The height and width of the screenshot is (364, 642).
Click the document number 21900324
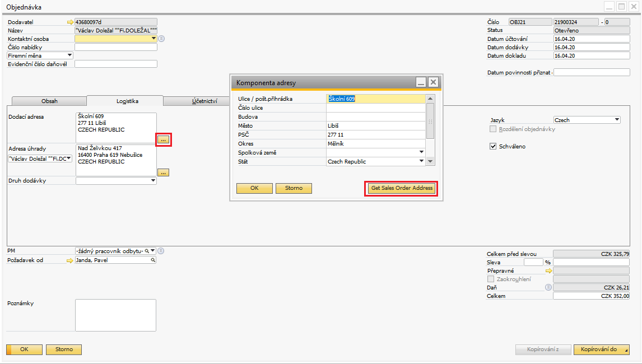coord(576,22)
